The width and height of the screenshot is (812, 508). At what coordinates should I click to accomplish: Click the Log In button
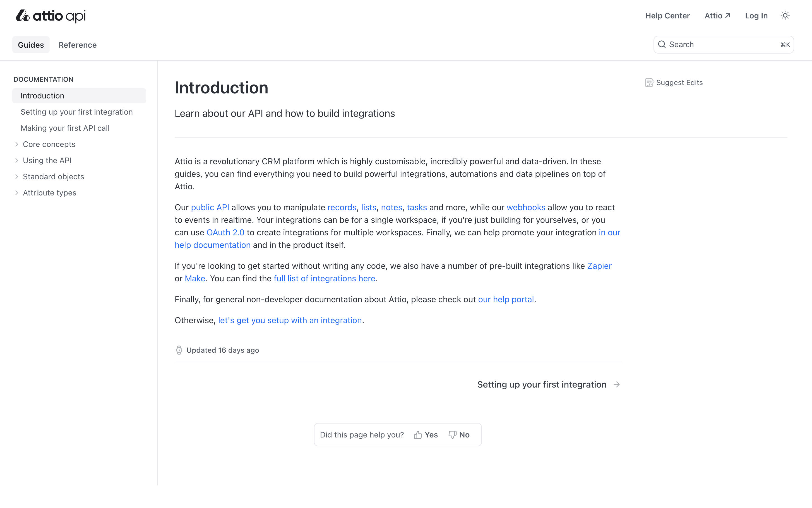(756, 15)
